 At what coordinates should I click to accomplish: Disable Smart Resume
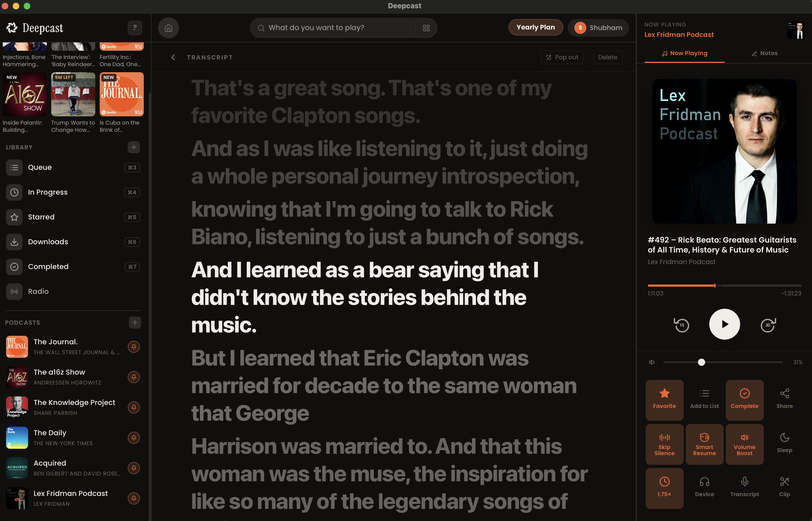tap(704, 444)
